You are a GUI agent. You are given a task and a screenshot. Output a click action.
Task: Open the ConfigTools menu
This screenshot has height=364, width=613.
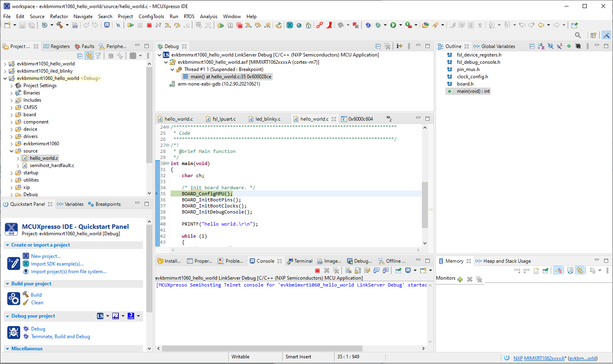pyautogui.click(x=151, y=17)
